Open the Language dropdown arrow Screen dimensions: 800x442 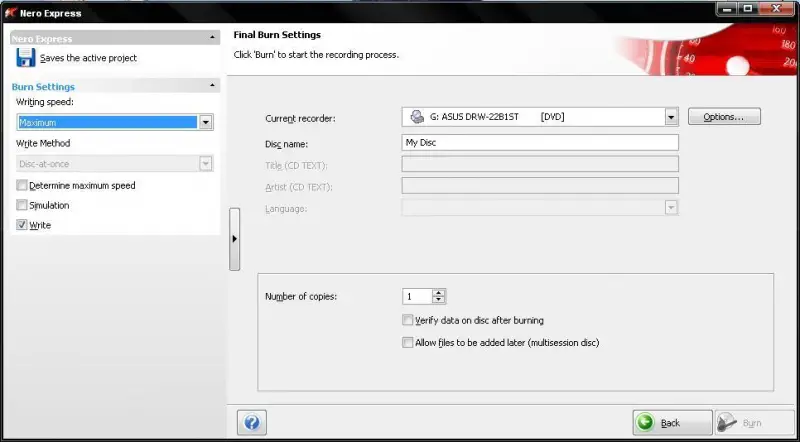(671, 207)
